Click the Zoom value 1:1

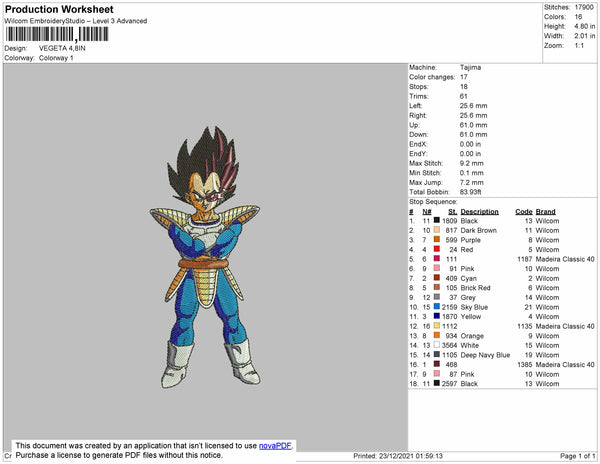click(579, 46)
